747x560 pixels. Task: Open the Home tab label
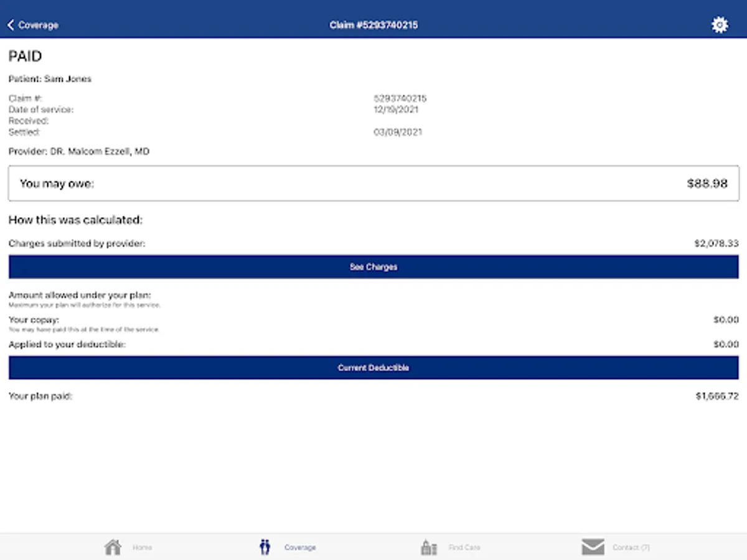[x=142, y=548]
